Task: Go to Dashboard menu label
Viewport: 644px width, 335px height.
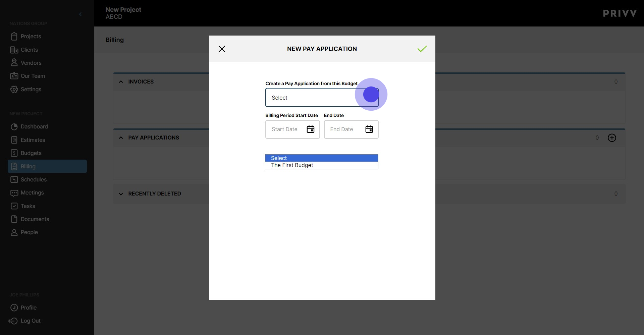Action: click(x=34, y=126)
